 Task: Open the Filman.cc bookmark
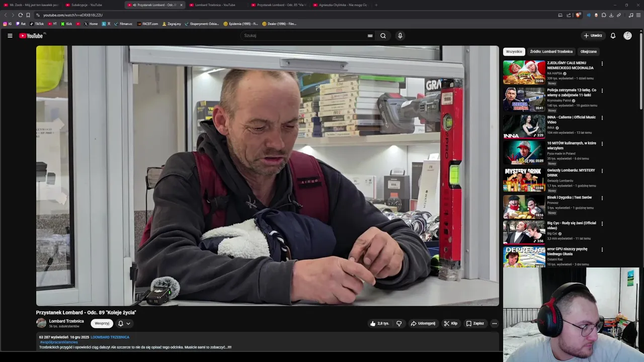point(123,24)
